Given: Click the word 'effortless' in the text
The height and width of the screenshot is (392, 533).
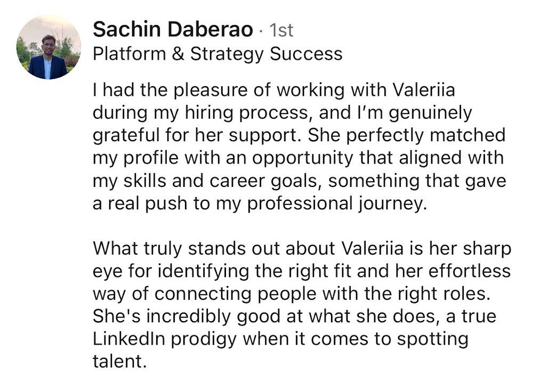Looking at the screenshot, I should [x=467, y=271].
